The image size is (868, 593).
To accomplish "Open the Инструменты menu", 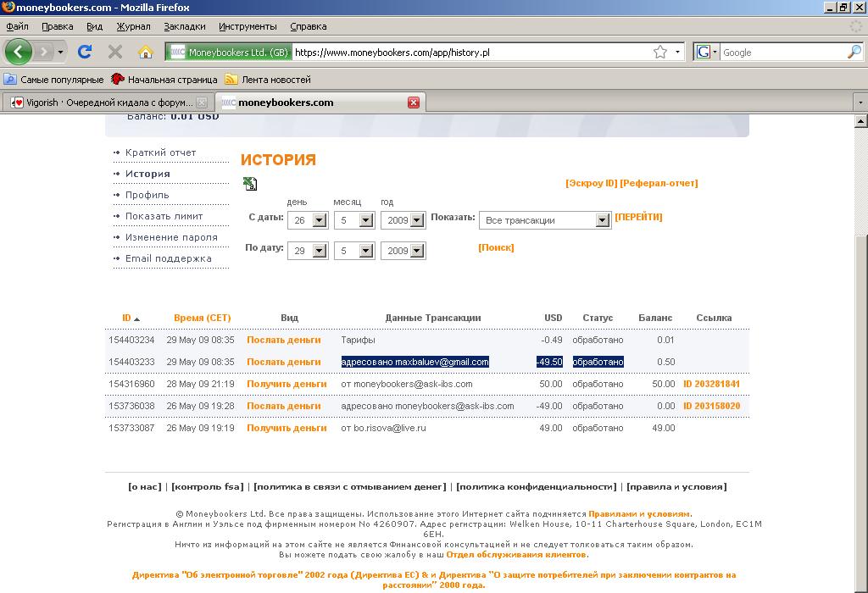I will (x=248, y=26).
